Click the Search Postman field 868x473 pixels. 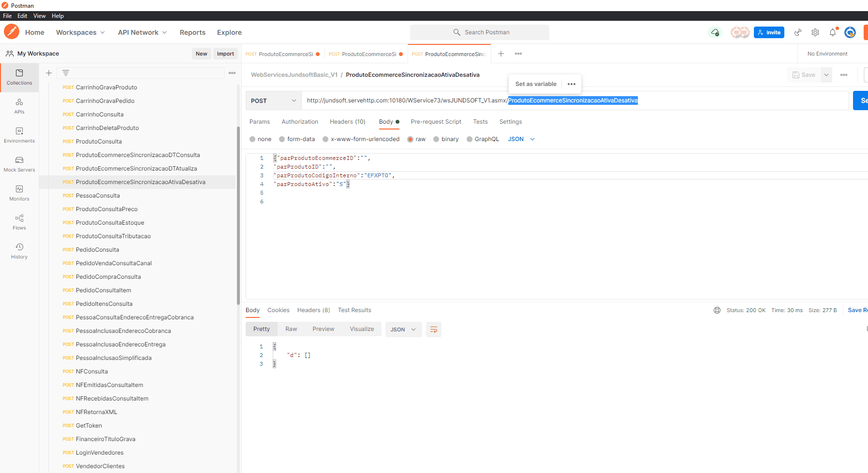pos(480,32)
